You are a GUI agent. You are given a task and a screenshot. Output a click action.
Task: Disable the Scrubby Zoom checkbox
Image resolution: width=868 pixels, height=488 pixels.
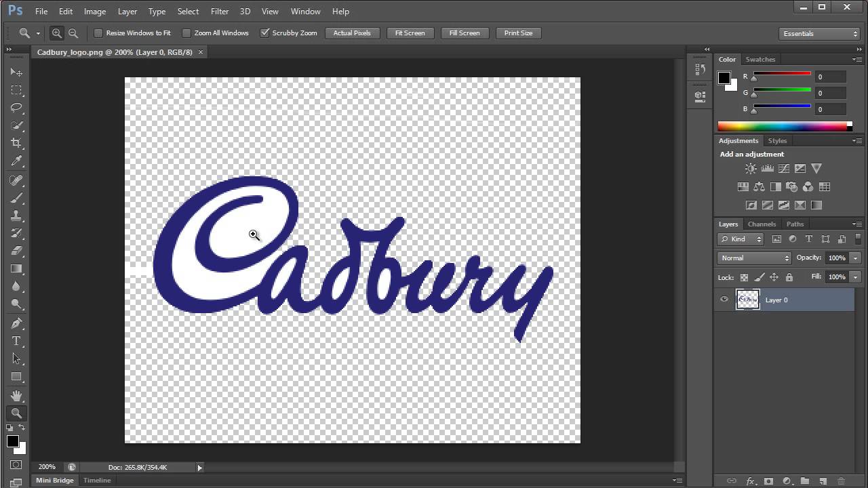(x=264, y=33)
